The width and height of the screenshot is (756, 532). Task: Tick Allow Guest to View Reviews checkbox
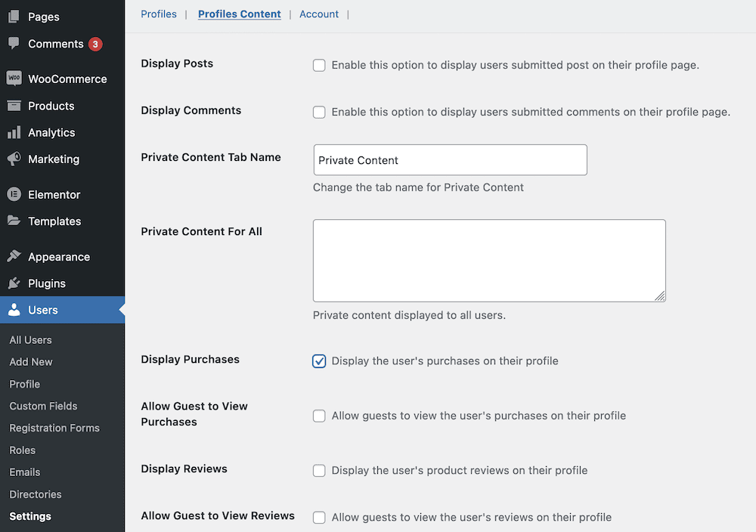point(319,517)
